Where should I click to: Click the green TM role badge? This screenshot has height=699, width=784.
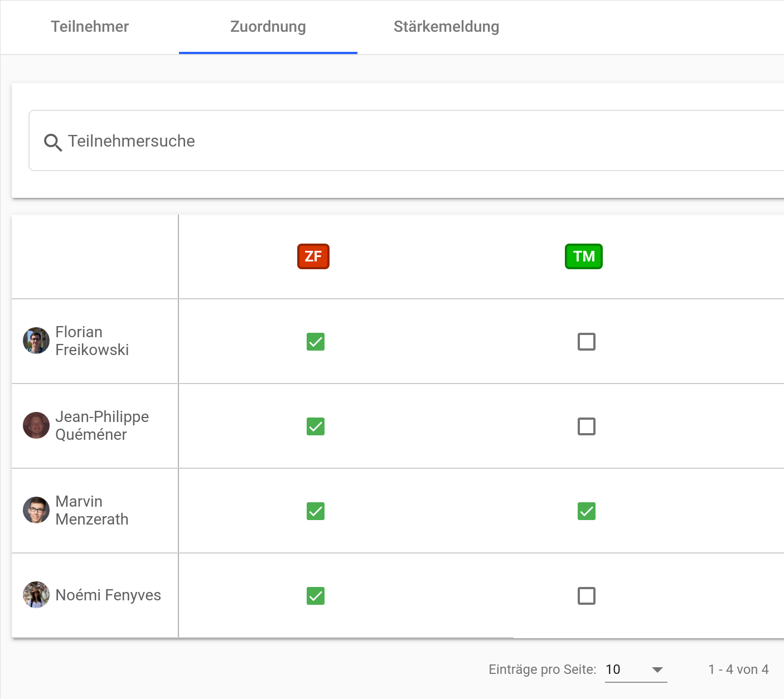(583, 256)
